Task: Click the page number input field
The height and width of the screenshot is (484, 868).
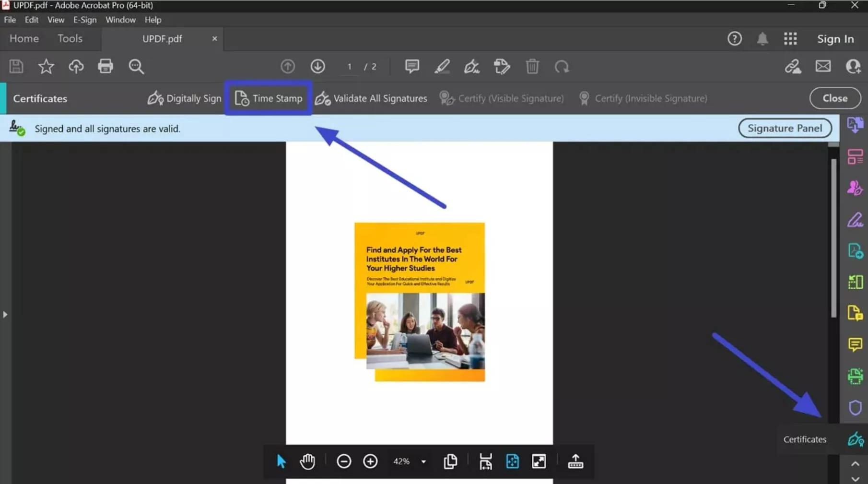Action: point(349,67)
